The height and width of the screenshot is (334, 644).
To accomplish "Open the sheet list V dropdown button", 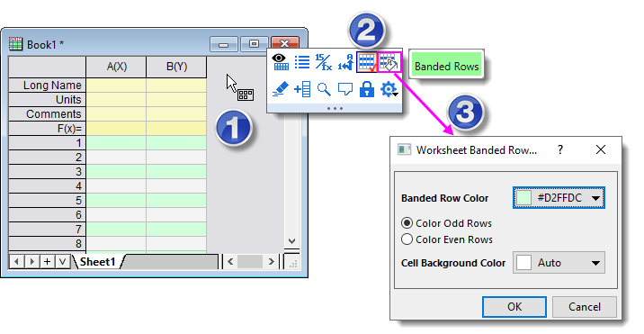I will coord(62,262).
